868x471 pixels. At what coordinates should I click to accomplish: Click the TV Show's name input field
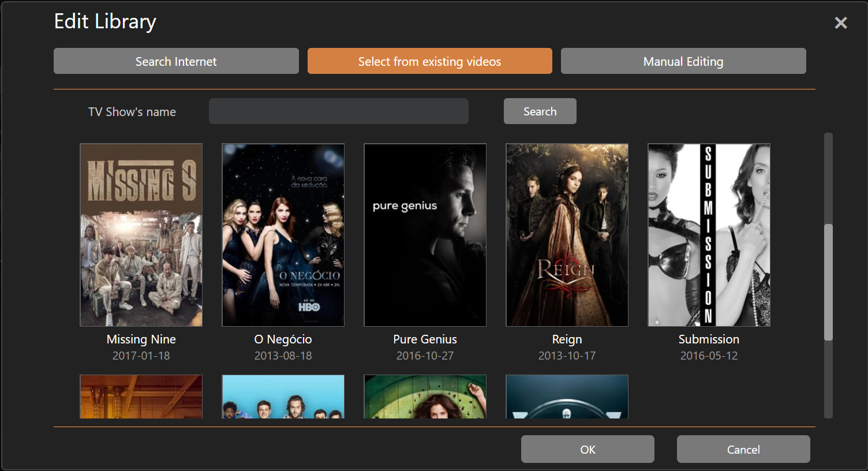pyautogui.click(x=339, y=111)
